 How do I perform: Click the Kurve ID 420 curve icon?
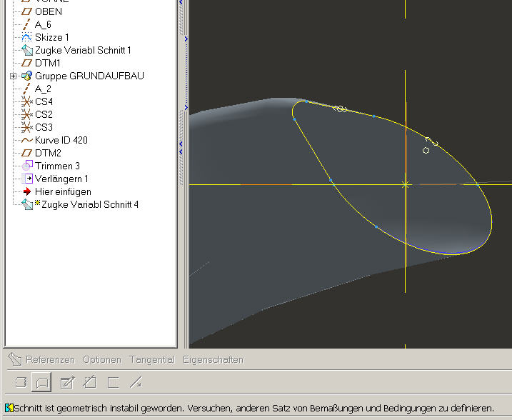coord(26,140)
